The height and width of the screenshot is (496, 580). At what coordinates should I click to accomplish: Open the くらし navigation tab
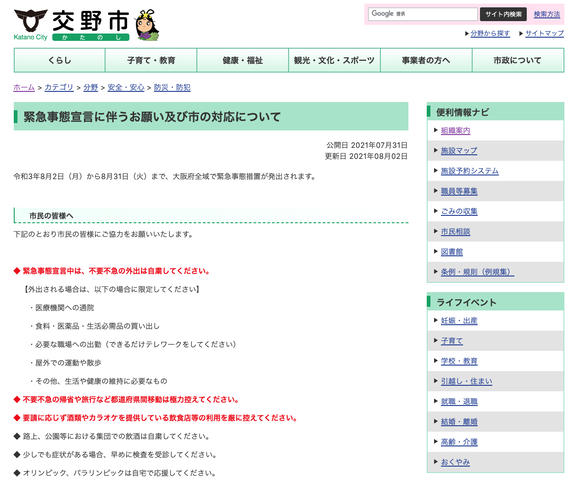pyautogui.click(x=60, y=60)
